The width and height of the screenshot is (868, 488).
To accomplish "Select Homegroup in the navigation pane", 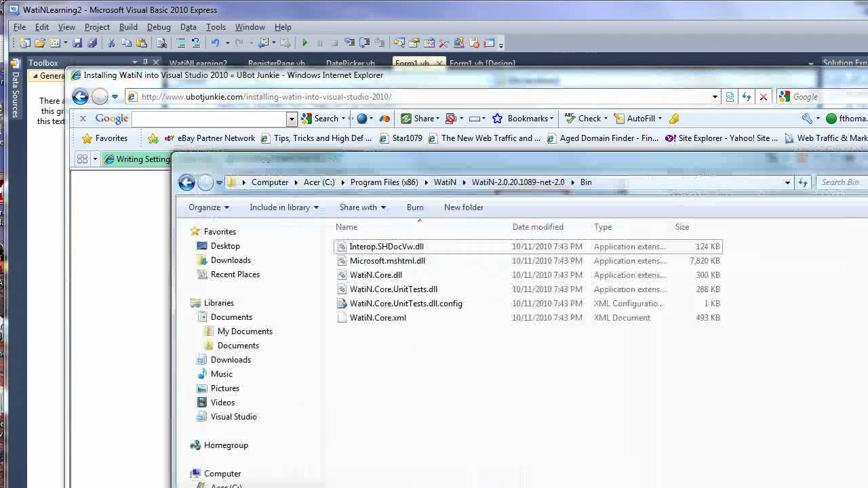I will pos(226,445).
